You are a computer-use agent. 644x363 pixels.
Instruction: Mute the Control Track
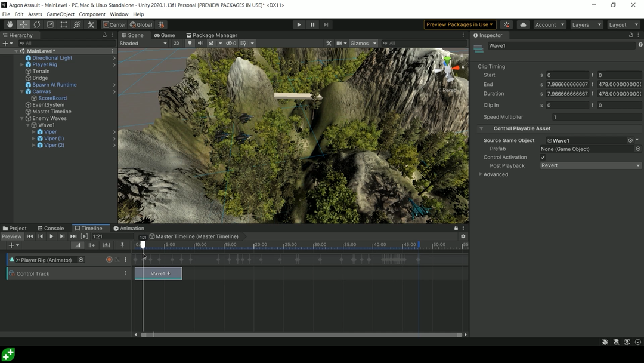(x=125, y=273)
